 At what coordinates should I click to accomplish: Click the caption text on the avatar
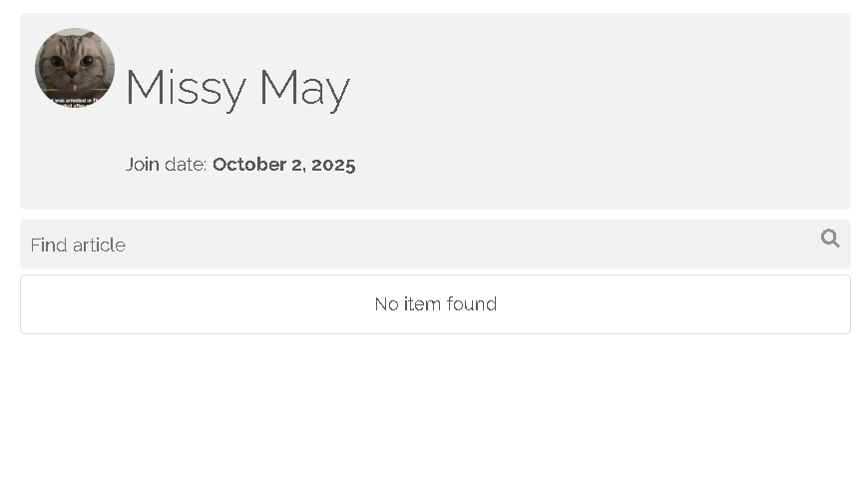click(x=75, y=101)
